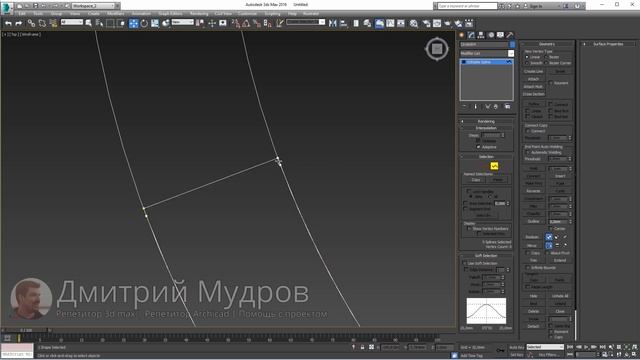Activate the Bind to Space Warp tool
The width and height of the screenshot is (640, 360).
coord(53,24)
